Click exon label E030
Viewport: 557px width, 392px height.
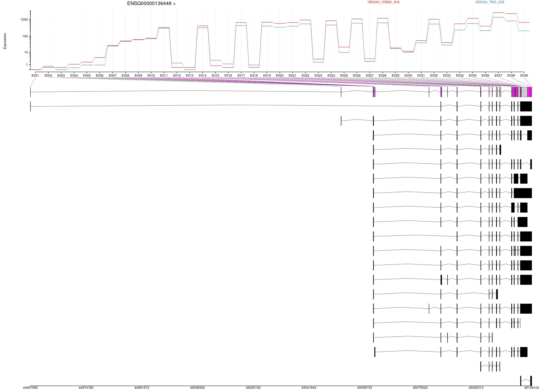point(408,75)
